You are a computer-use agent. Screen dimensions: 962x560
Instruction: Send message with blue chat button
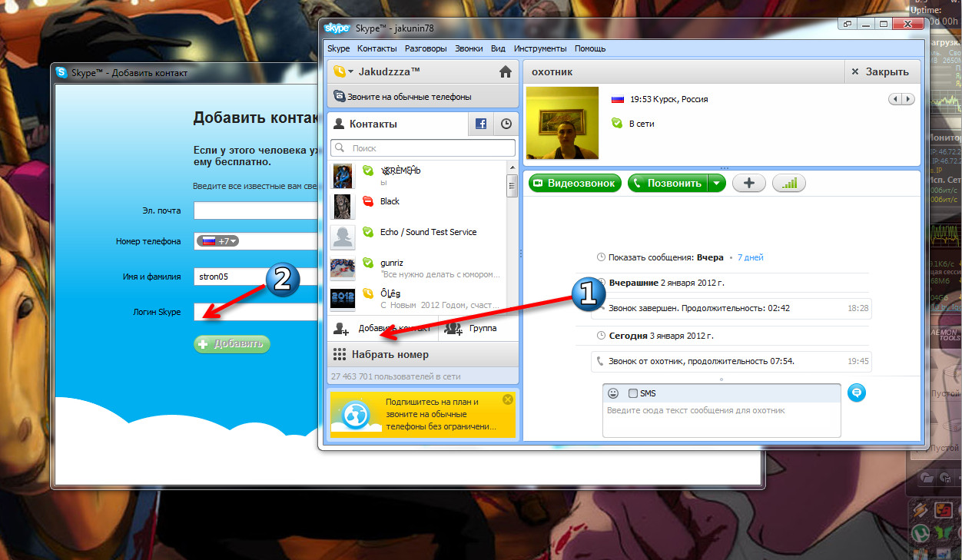pyautogui.click(x=858, y=393)
